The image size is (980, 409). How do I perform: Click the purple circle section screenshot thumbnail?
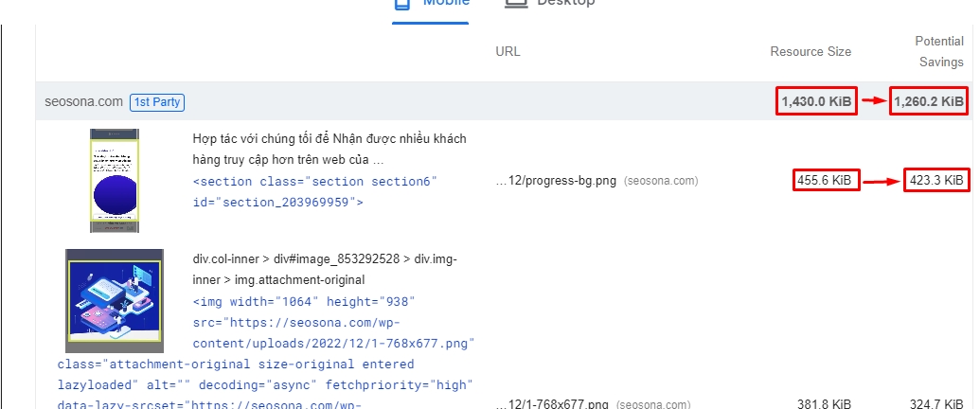tap(114, 181)
